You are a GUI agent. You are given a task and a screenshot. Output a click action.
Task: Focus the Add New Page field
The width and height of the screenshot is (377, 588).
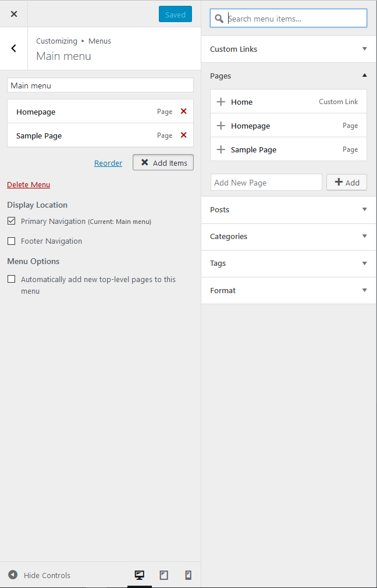(x=266, y=182)
